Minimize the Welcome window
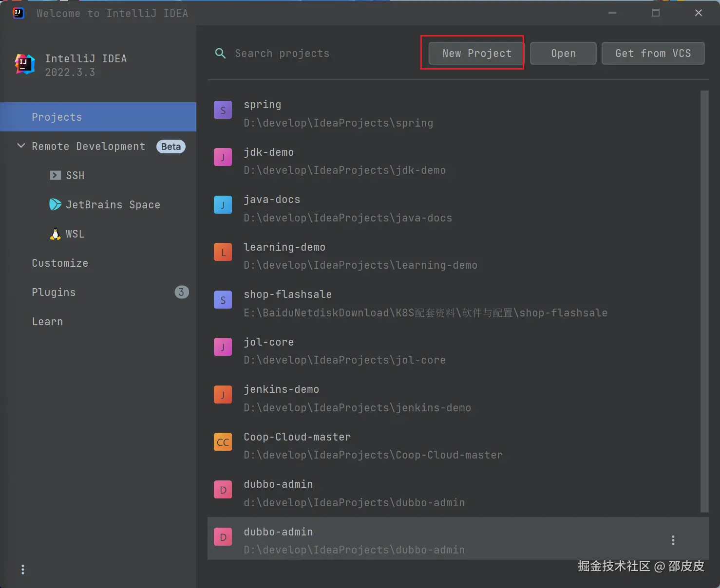The image size is (720, 588). tap(612, 13)
